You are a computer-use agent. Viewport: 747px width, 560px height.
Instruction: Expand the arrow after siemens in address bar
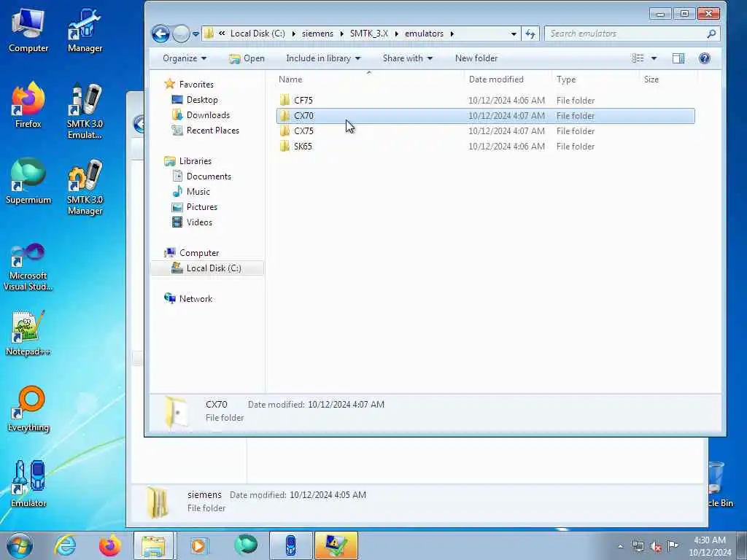(x=341, y=34)
